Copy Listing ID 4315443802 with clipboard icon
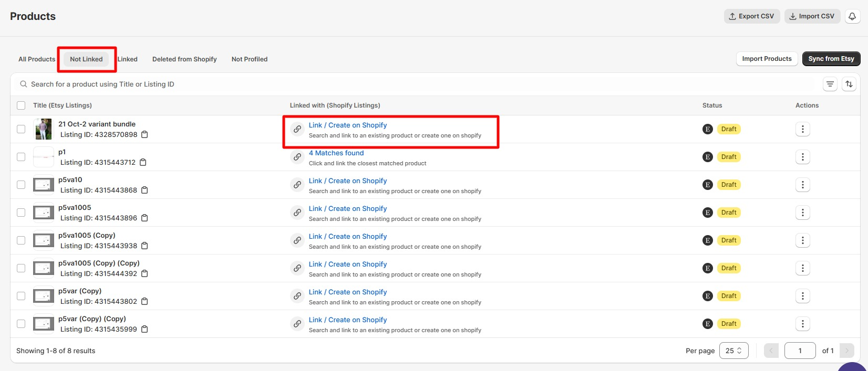 pos(144,302)
